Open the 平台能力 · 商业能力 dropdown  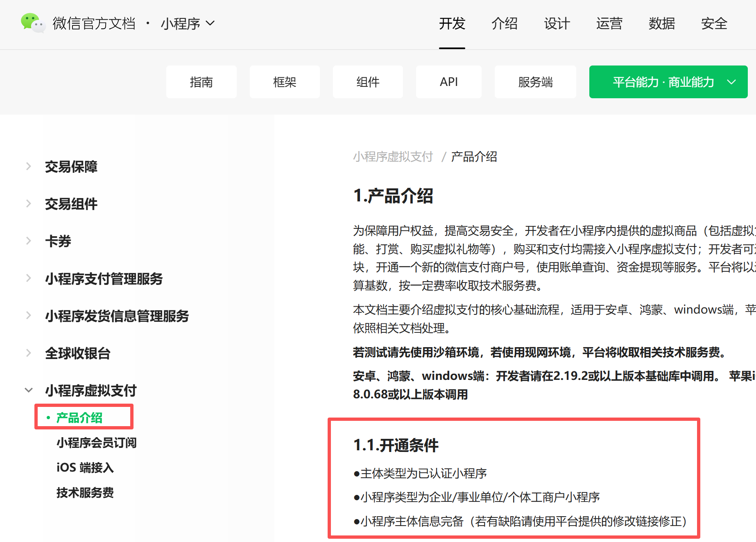(x=668, y=82)
